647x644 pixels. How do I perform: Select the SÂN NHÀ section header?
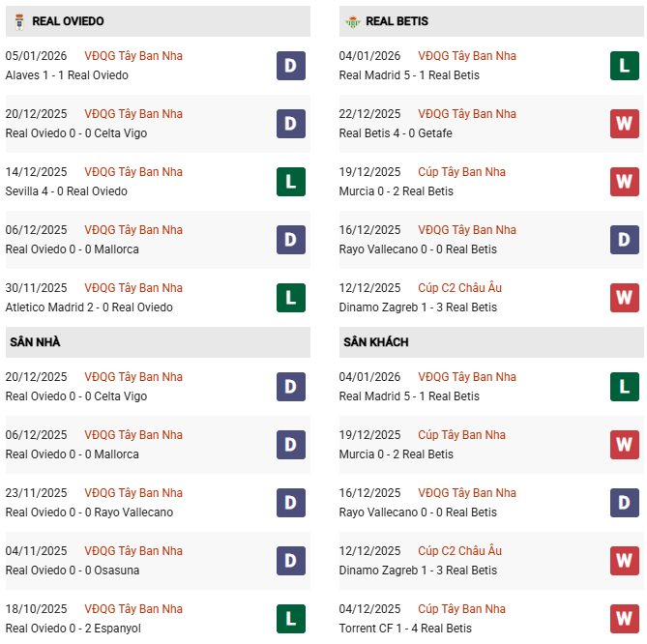tap(36, 342)
